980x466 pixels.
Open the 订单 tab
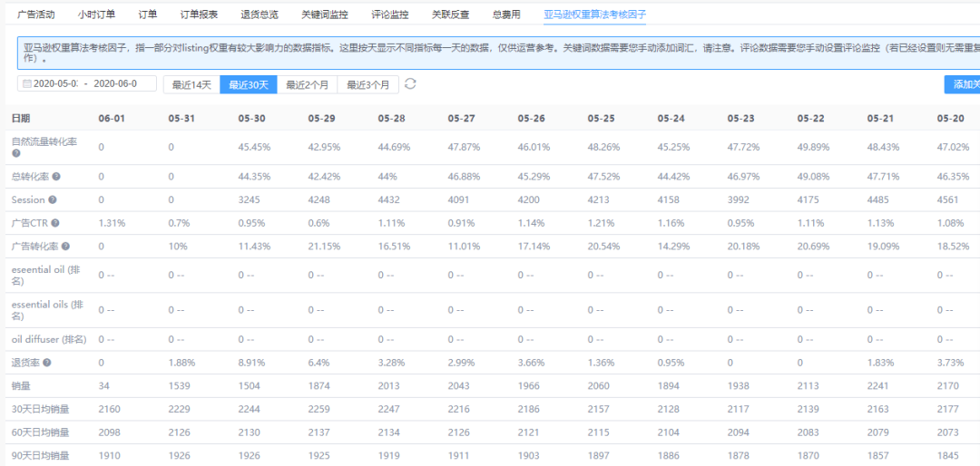(x=148, y=15)
